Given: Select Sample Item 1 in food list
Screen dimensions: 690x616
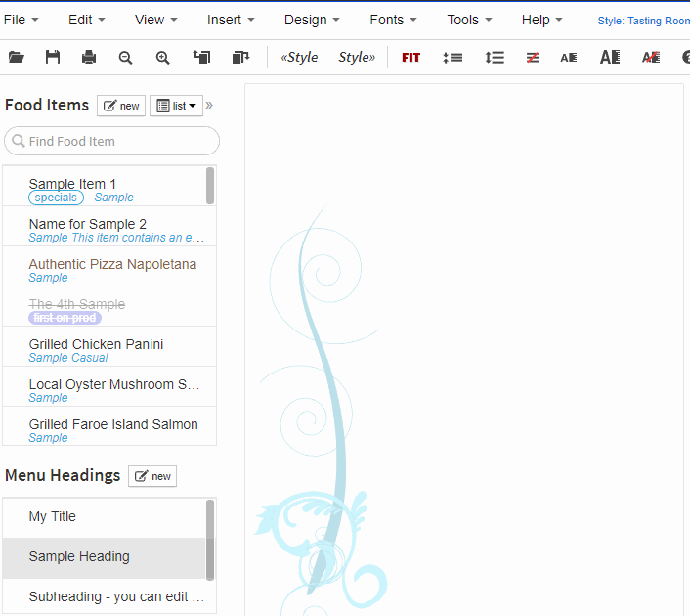Looking at the screenshot, I should (x=105, y=186).
